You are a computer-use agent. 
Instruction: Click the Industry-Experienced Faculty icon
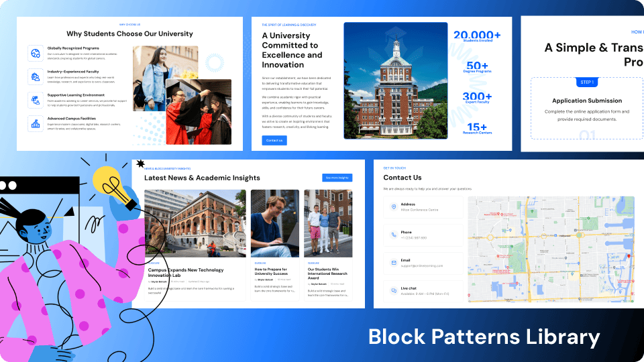[35, 76]
